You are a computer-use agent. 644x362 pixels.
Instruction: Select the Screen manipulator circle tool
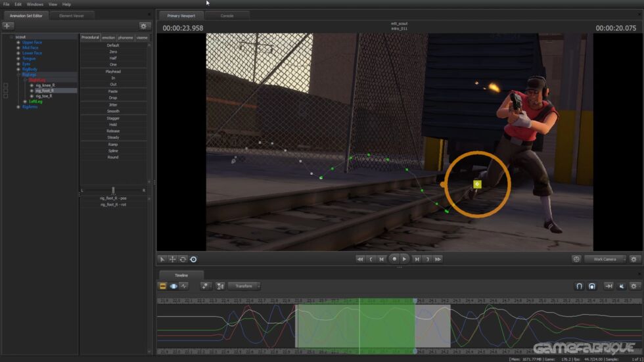(193, 260)
